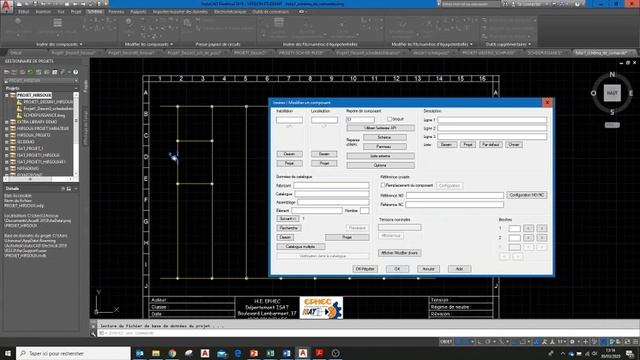Viewport: 640px width, 360px height.
Task: Click the help icon in project manager toolbar
Action: coord(76,72)
